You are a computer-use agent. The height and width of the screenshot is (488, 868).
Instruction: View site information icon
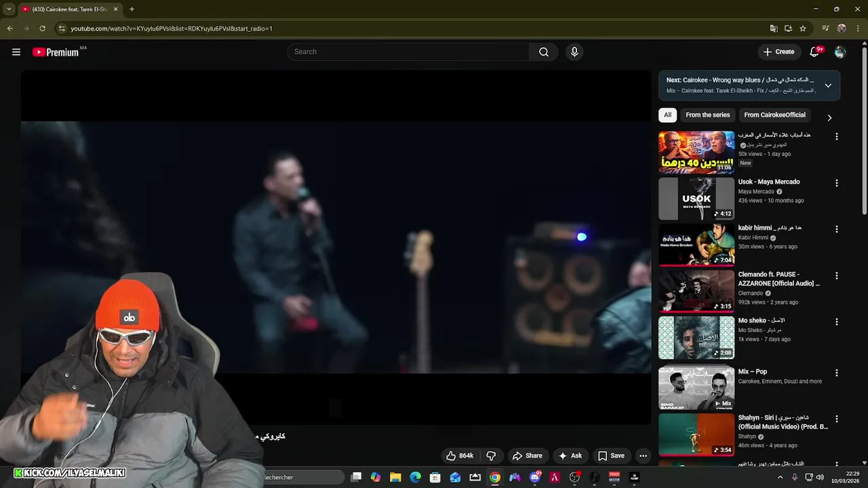pos(62,28)
